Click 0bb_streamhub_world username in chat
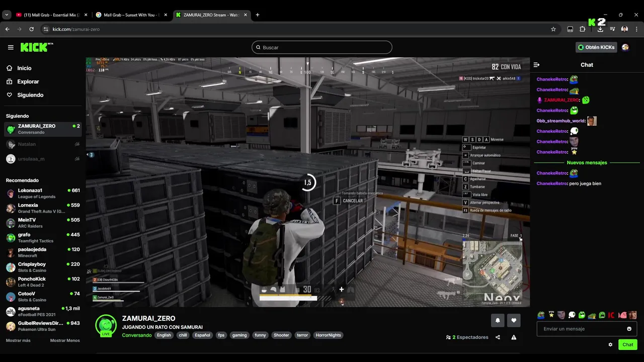 (561, 121)
